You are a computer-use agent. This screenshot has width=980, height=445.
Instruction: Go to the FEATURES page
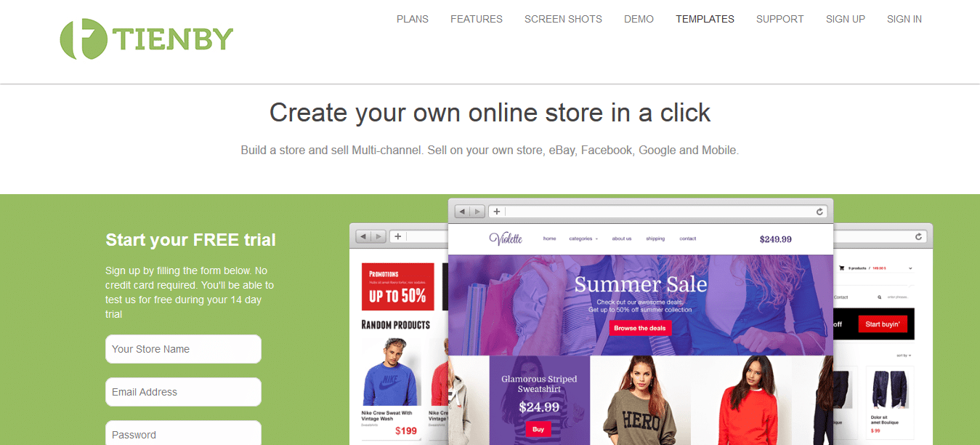click(x=477, y=19)
